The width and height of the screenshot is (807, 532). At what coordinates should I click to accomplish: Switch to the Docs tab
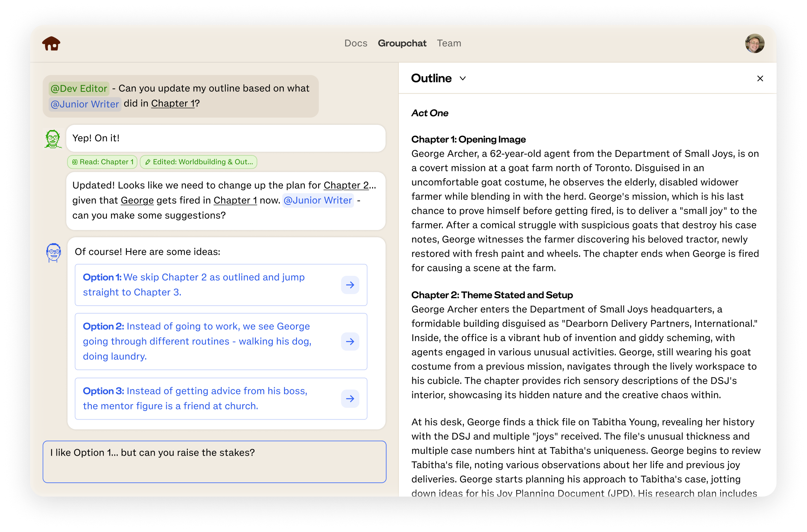(x=356, y=44)
